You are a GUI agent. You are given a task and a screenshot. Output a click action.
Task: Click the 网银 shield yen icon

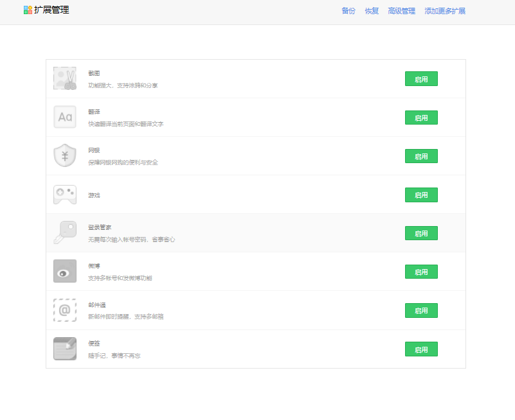point(65,155)
